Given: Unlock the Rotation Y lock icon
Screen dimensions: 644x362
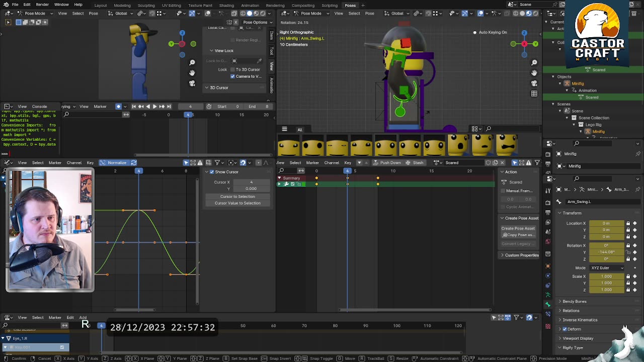Looking at the screenshot, I should [628, 252].
